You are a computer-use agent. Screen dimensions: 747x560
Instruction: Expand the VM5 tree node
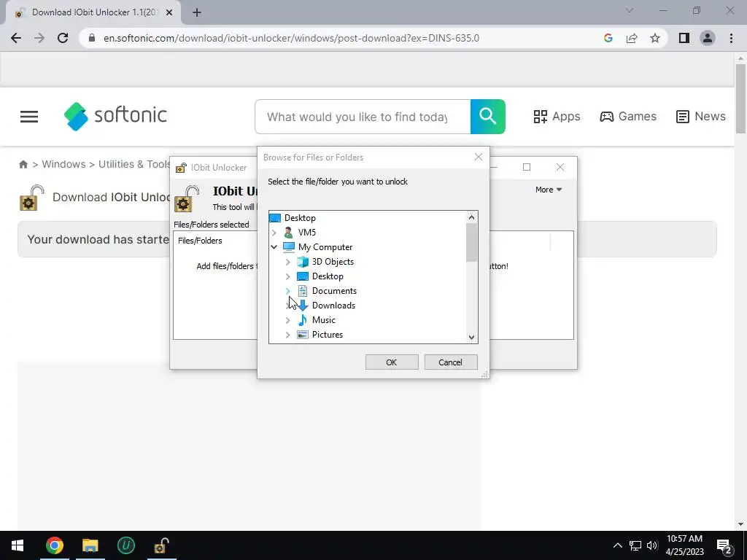click(x=274, y=233)
